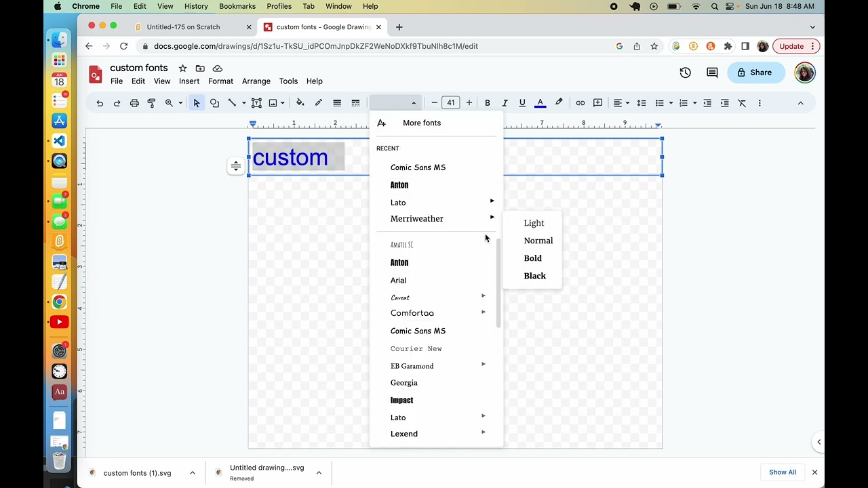
Task: Collapse the menus with the chevron
Action: [800, 103]
